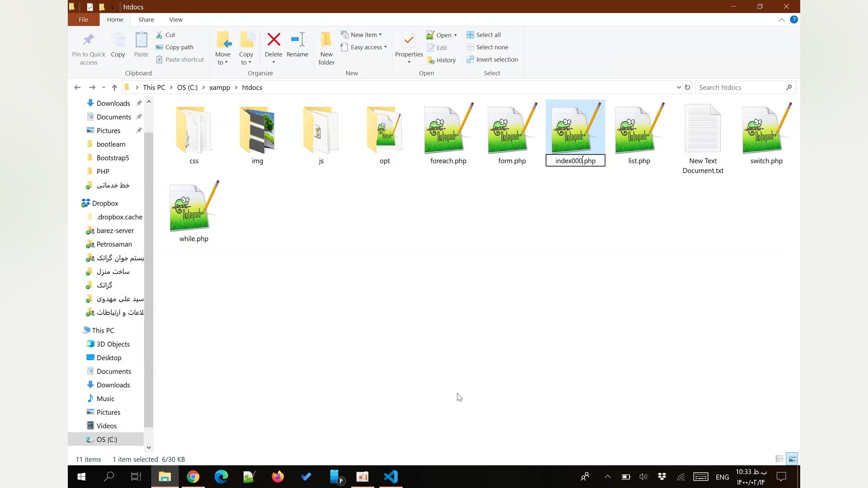Click the ENG language indicator
The height and width of the screenshot is (488, 868).
722,477
